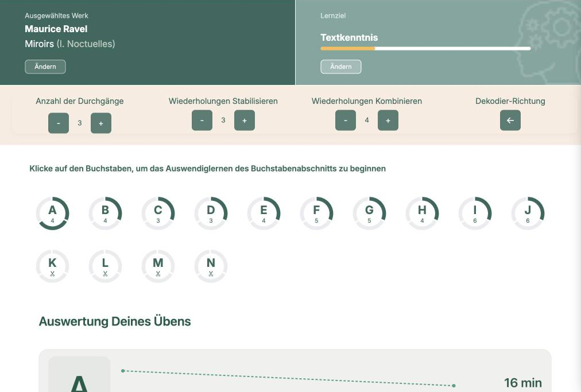
Task: Raise Wiederholungen Kombinieren value
Action: pos(388,120)
